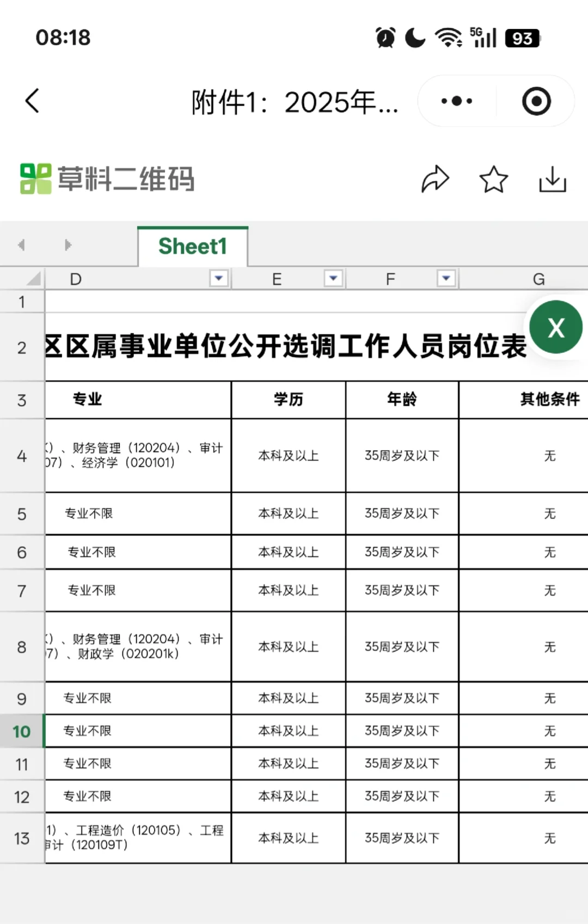Image resolution: width=588 pixels, height=924 pixels.
Task: Select row 13 cell with 工程造价（120105）
Action: click(x=138, y=838)
